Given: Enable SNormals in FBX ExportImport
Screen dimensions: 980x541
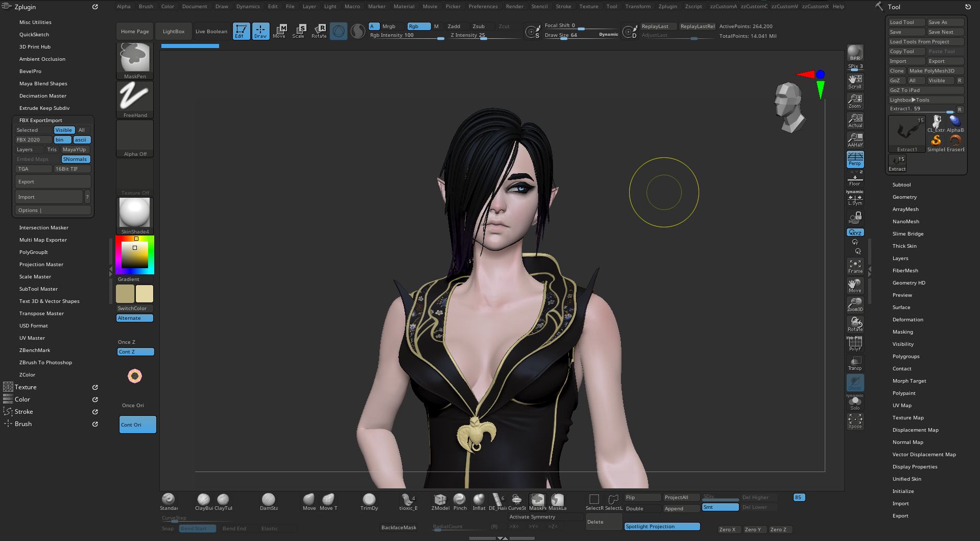Looking at the screenshot, I should click(x=75, y=159).
